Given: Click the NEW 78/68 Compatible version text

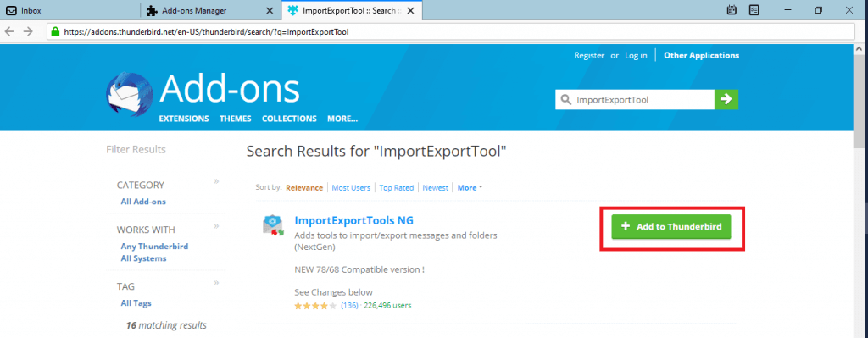Looking at the screenshot, I should click(359, 270).
